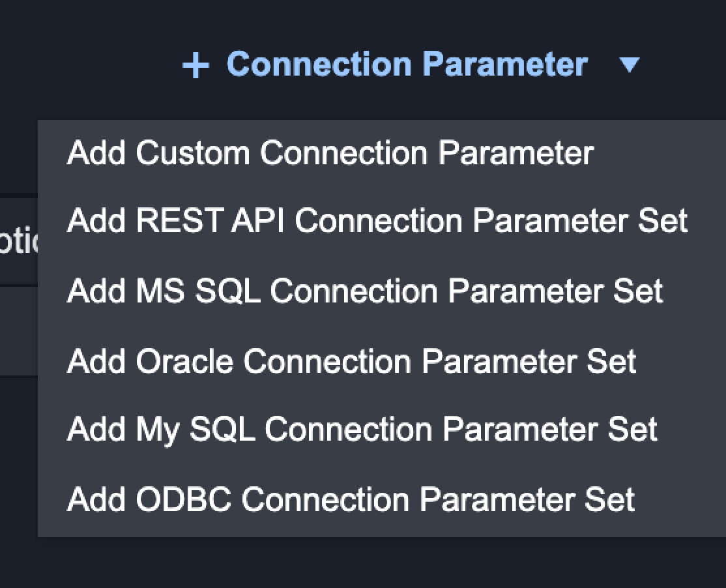Add a REST API parameter set
This screenshot has width=726, height=588.
377,222
